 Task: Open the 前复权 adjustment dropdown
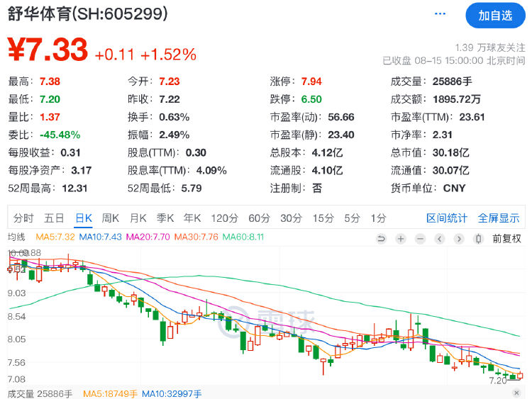pyautogui.click(x=506, y=239)
